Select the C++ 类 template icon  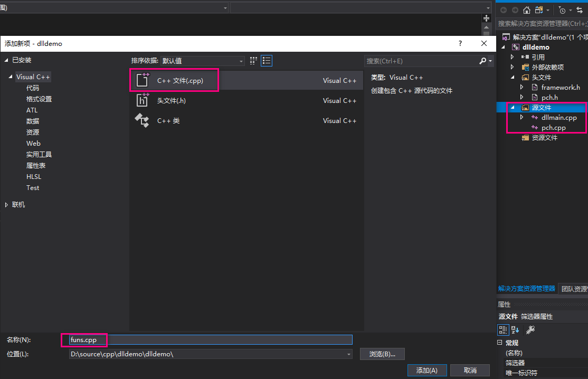[142, 120]
